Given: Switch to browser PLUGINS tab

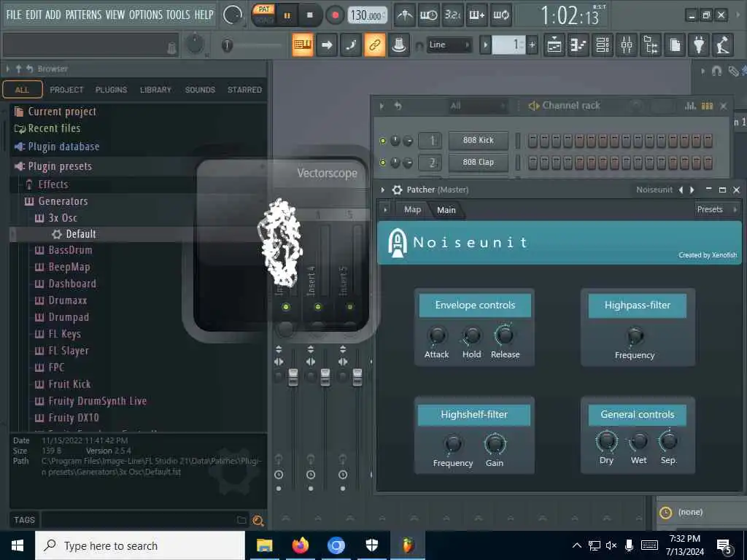Looking at the screenshot, I should click(x=111, y=90).
